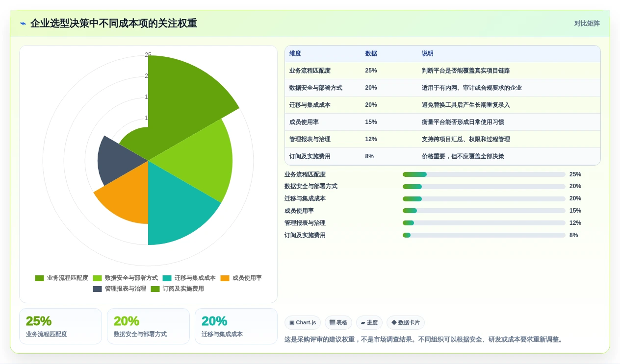Viewport: 620px width, 364px height.
Task: Toggle 管理报表与治理 legend slate swatch
Action: click(97, 289)
